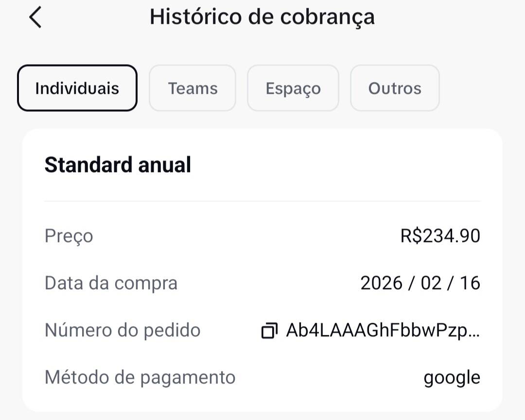
Task: Click the word anual in plan heading
Action: pyautogui.click(x=165, y=165)
